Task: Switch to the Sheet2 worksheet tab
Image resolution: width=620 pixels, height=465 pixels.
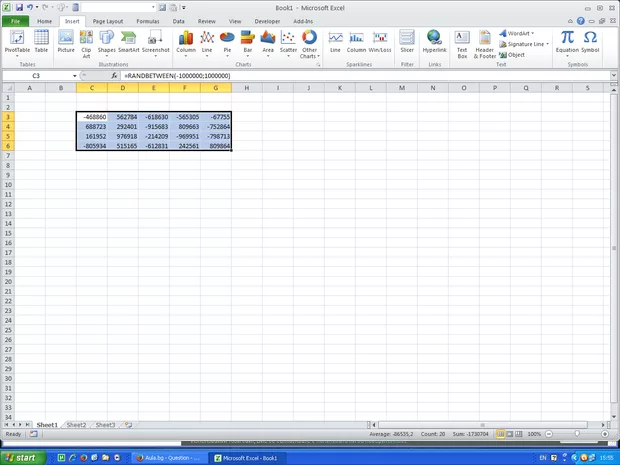Action: (x=76, y=425)
